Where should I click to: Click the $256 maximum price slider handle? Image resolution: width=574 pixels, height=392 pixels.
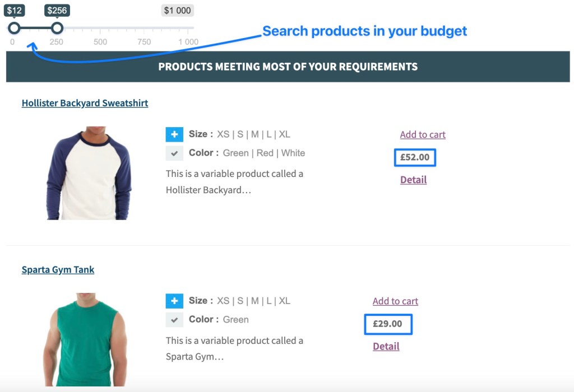click(57, 28)
